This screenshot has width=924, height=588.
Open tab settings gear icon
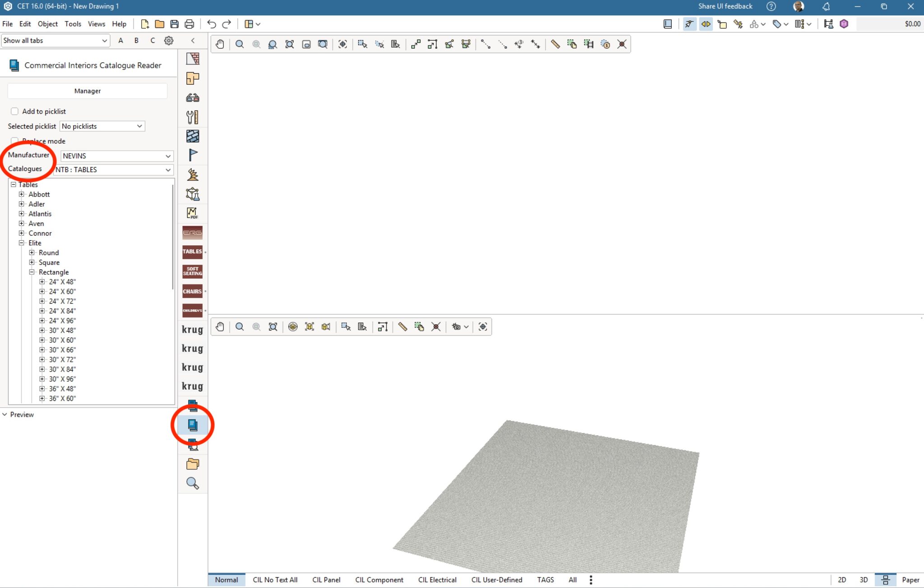(169, 41)
